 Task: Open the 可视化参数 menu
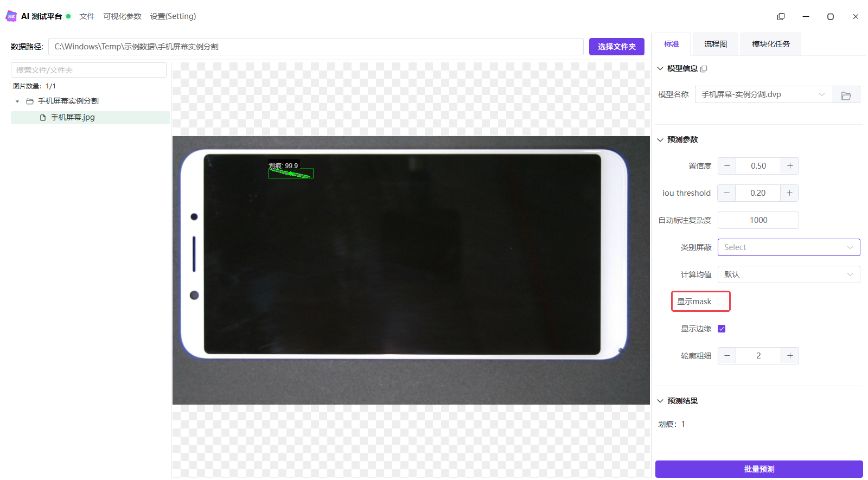[122, 16]
